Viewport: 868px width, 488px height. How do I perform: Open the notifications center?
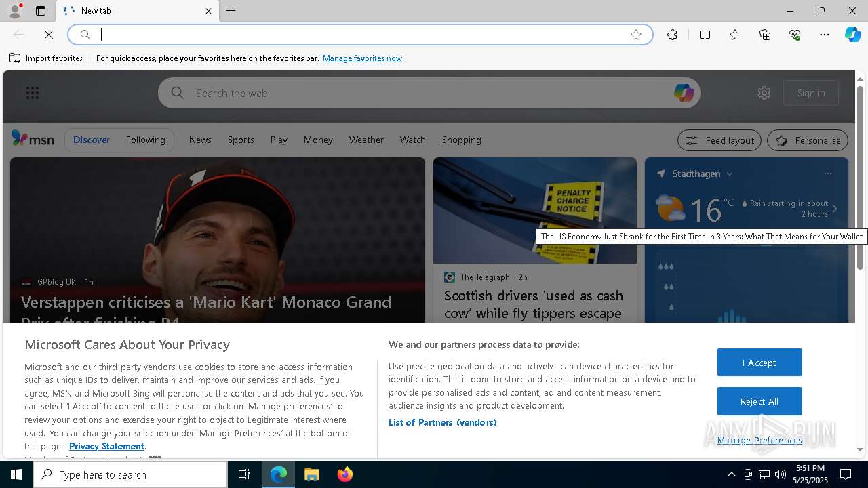pyautogui.click(x=846, y=474)
